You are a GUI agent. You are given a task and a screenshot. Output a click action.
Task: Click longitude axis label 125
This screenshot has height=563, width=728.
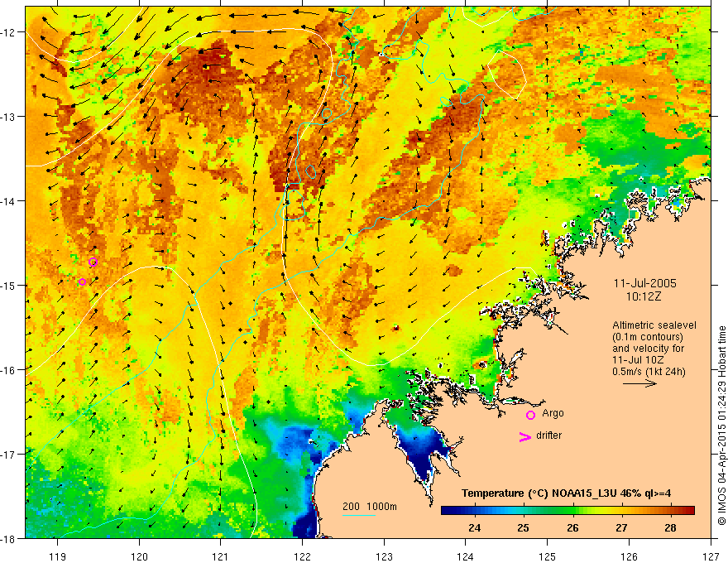click(x=548, y=556)
